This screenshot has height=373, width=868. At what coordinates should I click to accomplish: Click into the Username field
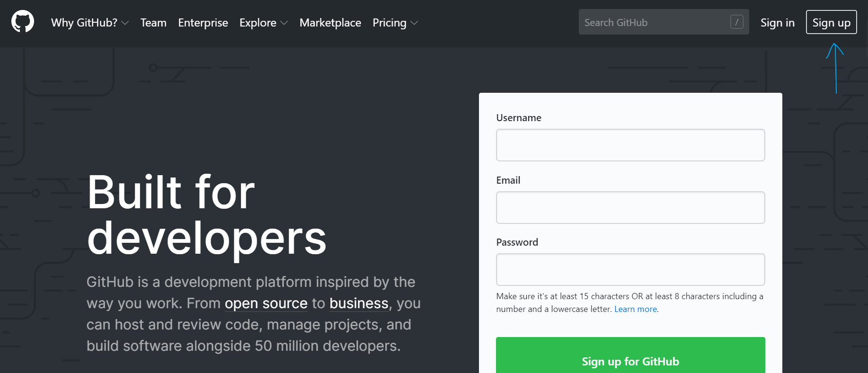(630, 145)
